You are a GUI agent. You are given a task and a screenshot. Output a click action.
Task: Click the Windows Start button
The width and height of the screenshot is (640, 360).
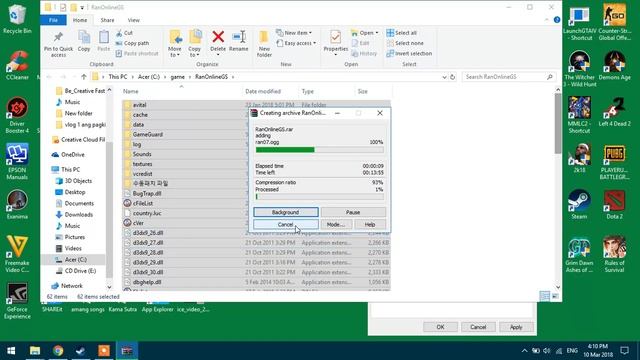click(x=11, y=351)
